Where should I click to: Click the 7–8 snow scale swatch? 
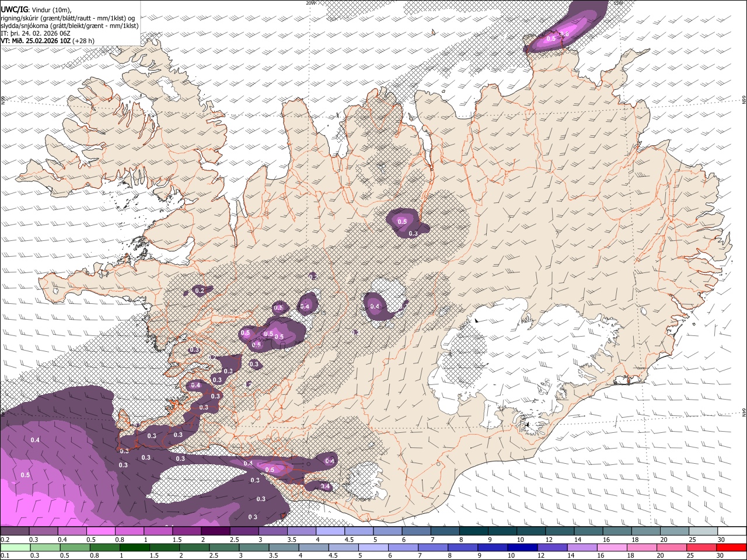(x=445, y=531)
